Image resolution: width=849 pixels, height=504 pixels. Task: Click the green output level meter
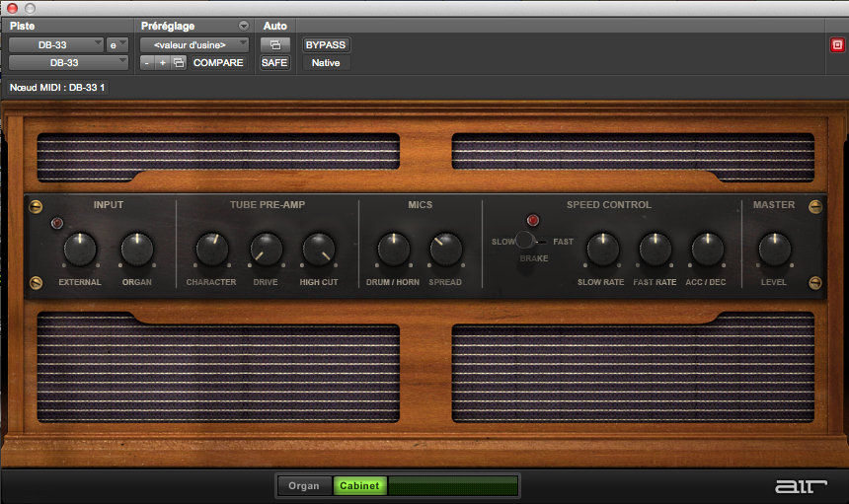click(x=453, y=485)
